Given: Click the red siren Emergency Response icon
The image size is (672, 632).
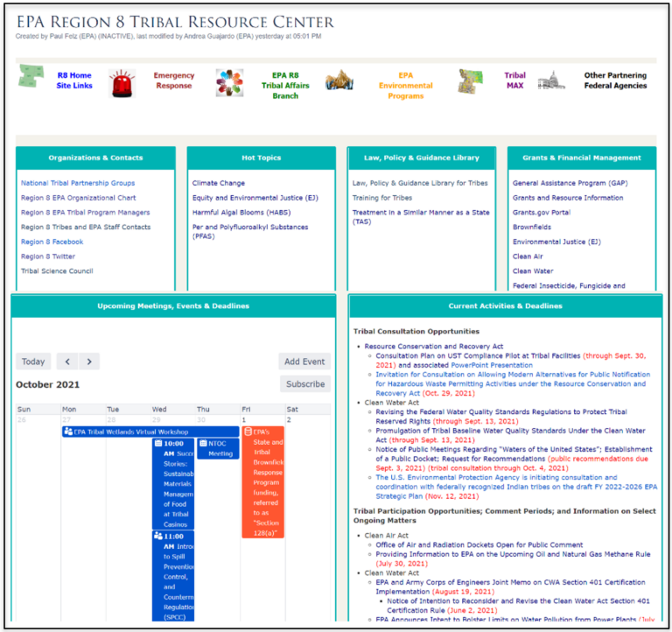Looking at the screenshot, I should (x=122, y=84).
